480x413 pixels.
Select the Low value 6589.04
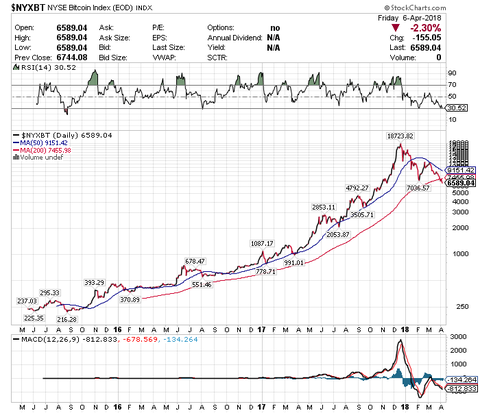tap(72, 48)
